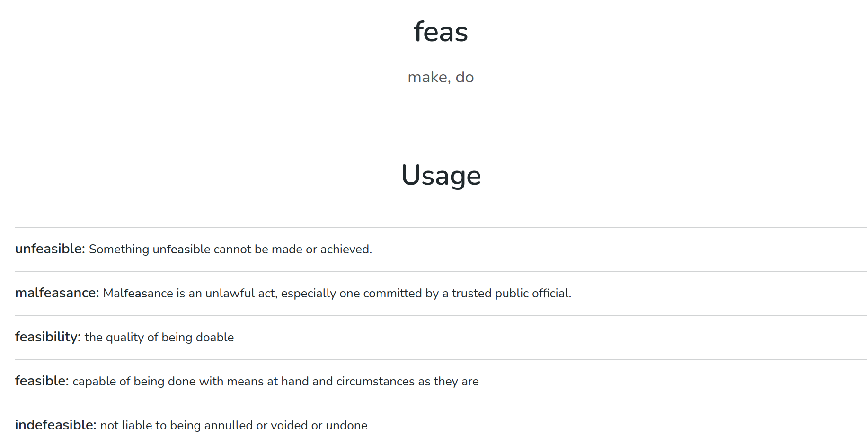Click the "feas" root heading

(441, 32)
